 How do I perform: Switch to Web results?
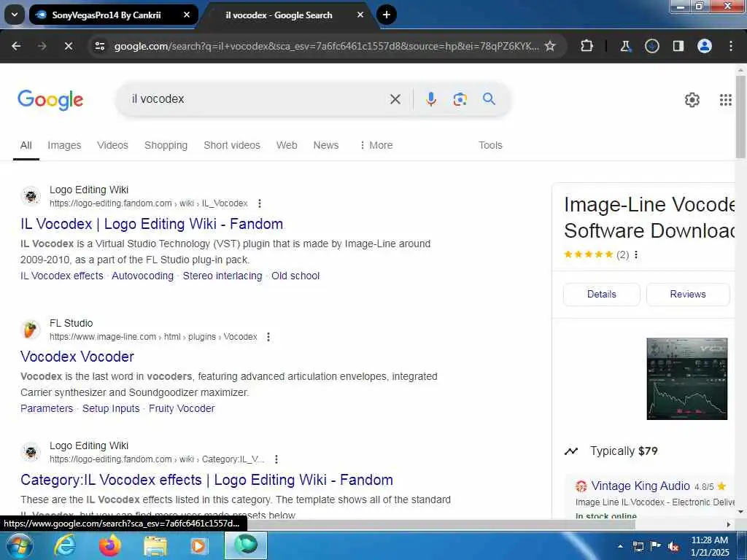coord(287,145)
